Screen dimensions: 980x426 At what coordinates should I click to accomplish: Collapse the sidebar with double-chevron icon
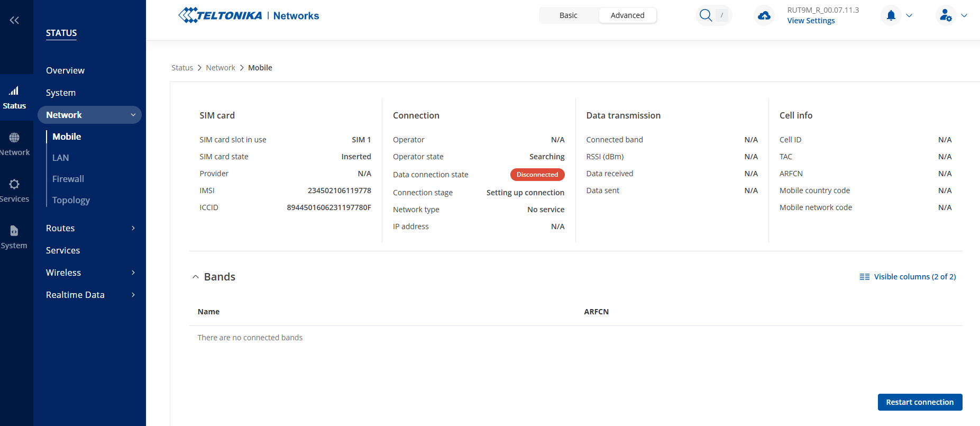click(14, 20)
